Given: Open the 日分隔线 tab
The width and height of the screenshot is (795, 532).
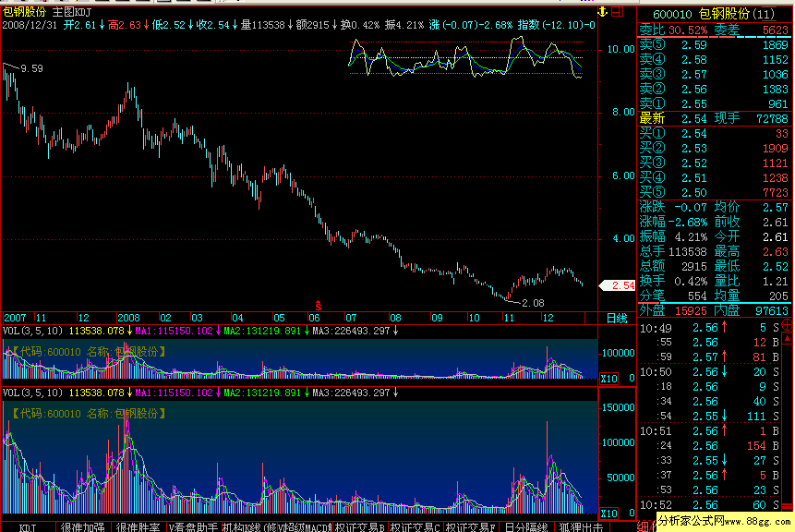Looking at the screenshot, I should point(526,527).
